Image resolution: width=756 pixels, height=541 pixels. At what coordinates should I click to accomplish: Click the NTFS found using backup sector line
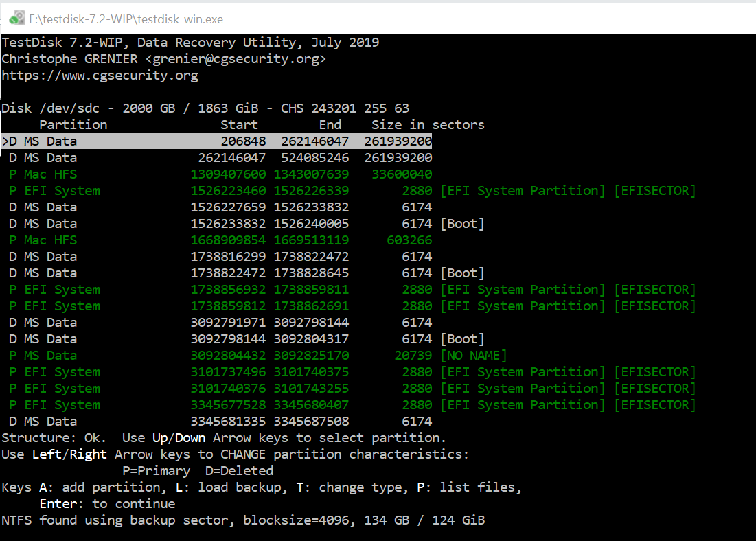click(243, 520)
